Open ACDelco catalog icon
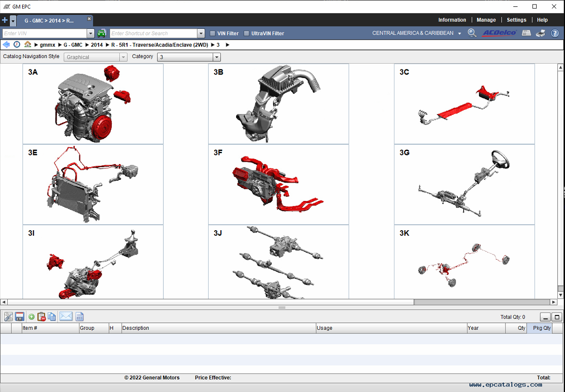 pyautogui.click(x=500, y=33)
